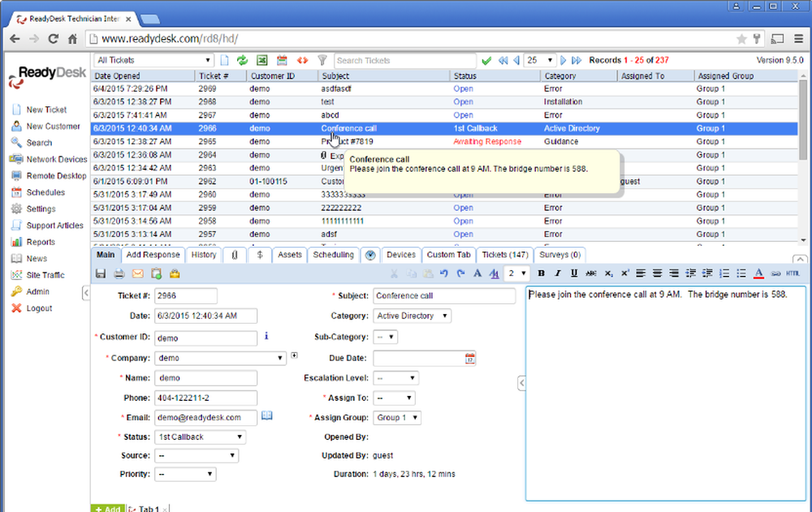Switch to the Add Response tab
The image size is (812, 512).
[153, 255]
